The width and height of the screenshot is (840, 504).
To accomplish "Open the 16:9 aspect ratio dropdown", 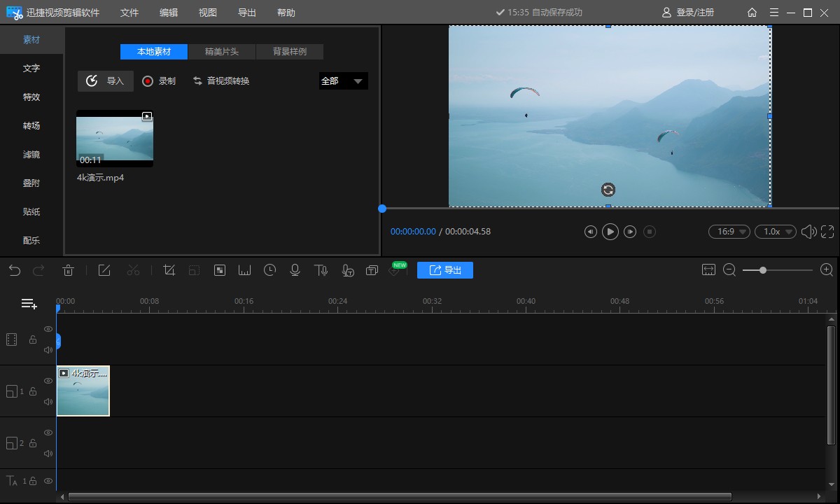I will 729,232.
